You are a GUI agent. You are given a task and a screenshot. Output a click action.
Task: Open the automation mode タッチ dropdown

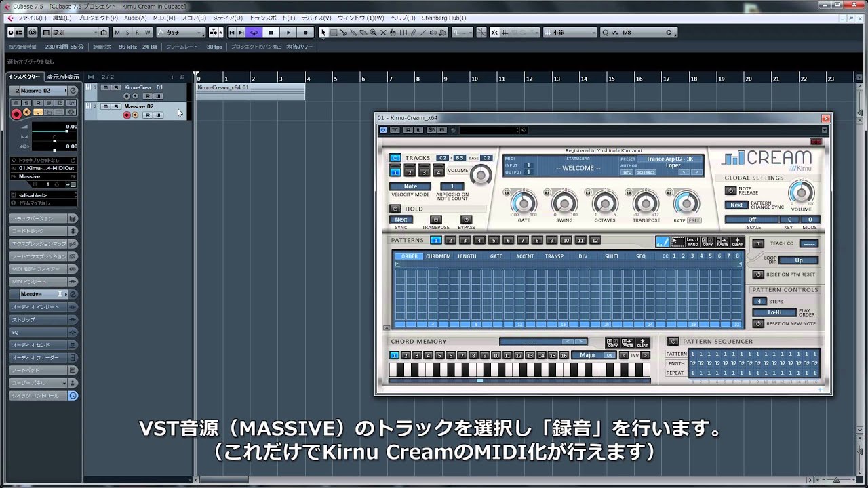(x=180, y=33)
